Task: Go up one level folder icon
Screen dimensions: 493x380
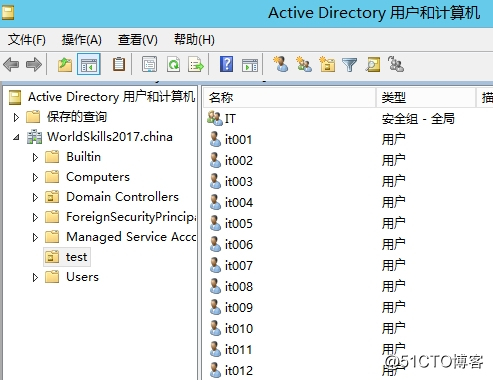Action: click(x=65, y=64)
